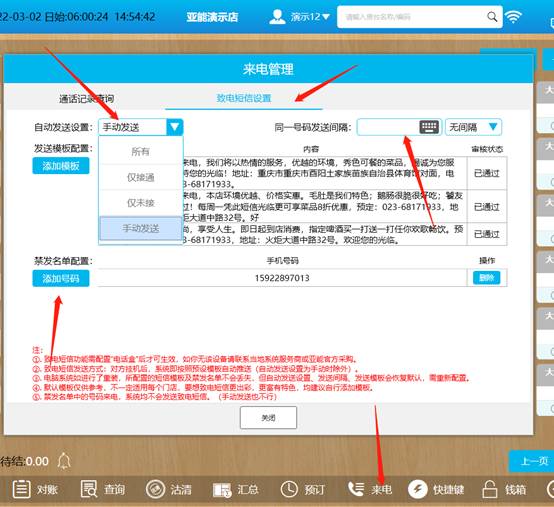The width and height of the screenshot is (554, 507).
Task: Open the 快捷键 shortcut lightning icon
Action: [418, 490]
